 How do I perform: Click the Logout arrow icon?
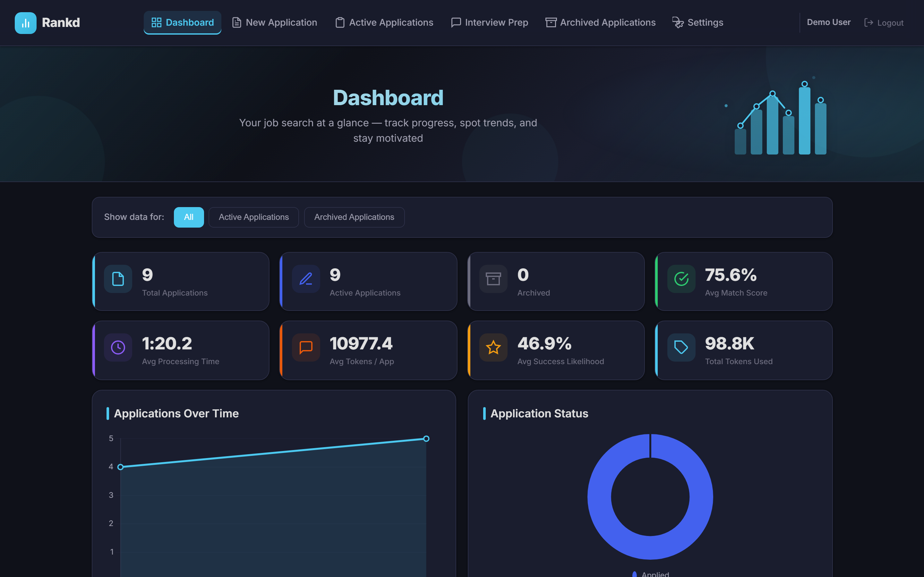(x=869, y=22)
